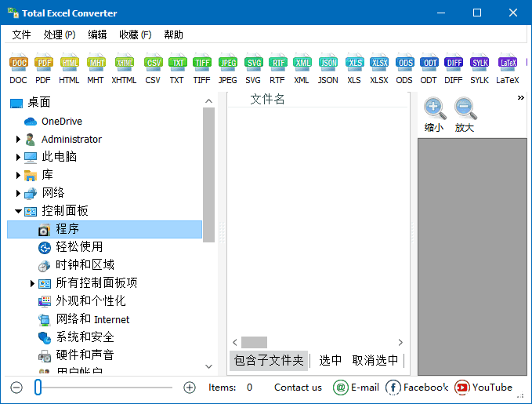Click the thumbnail size slider handle
The width and height of the screenshot is (532, 404).
point(38,387)
